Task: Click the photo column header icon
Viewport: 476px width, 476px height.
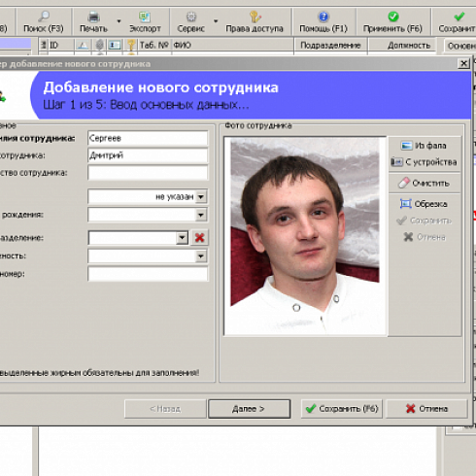Action: click(x=83, y=45)
